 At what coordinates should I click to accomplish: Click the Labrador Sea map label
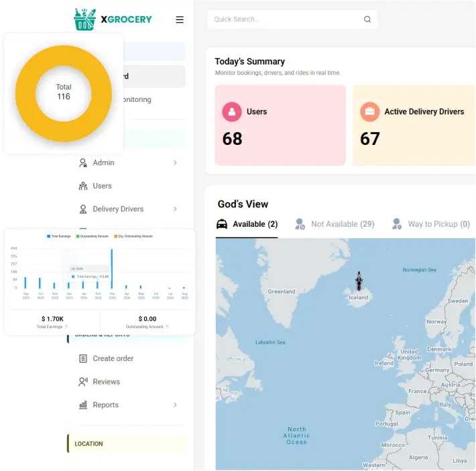[x=270, y=342]
